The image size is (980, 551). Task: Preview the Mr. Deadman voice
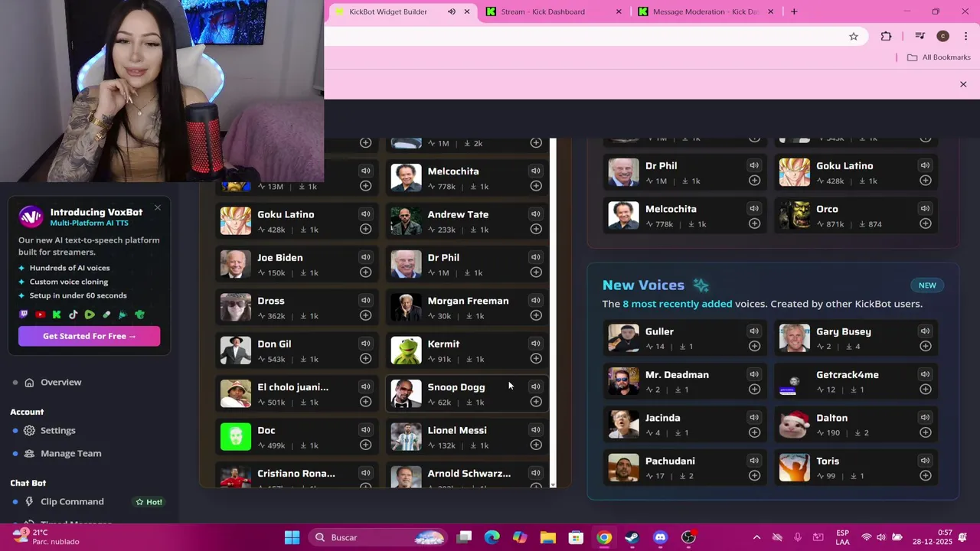coord(754,374)
